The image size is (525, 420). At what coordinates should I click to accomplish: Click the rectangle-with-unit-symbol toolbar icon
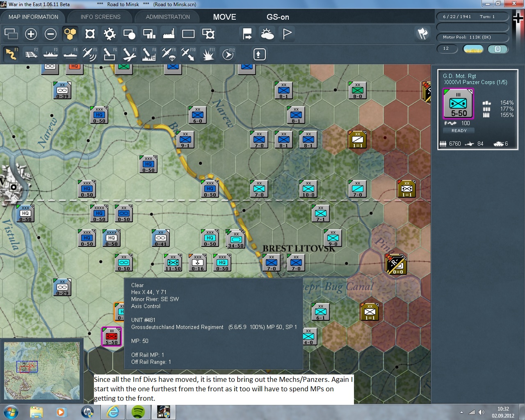[208, 34]
